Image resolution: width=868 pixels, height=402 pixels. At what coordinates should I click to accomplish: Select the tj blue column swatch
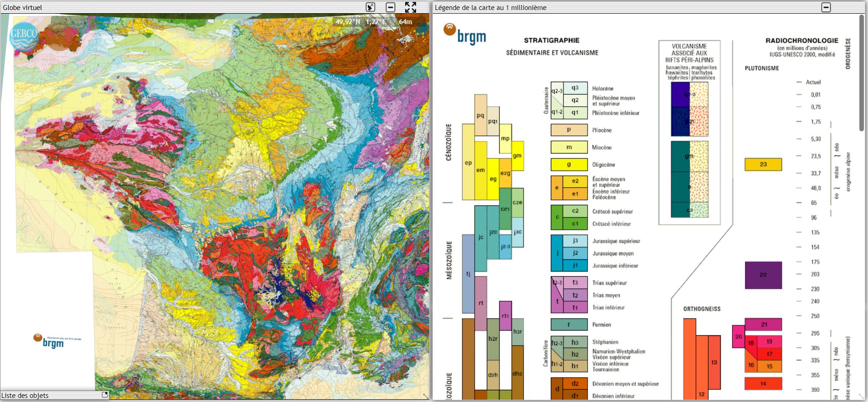468,274
